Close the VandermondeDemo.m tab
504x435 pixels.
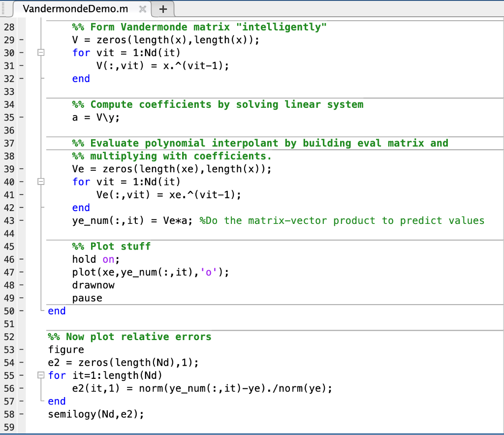click(x=142, y=8)
